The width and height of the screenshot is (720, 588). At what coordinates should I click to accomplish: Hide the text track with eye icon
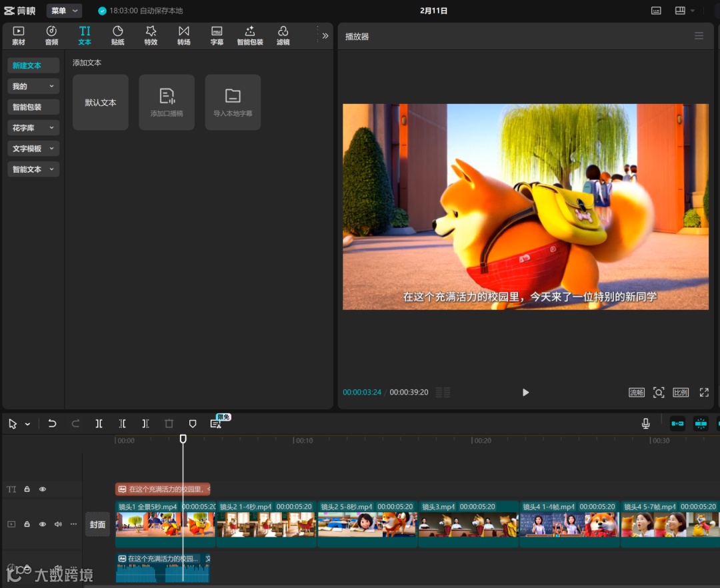43,489
